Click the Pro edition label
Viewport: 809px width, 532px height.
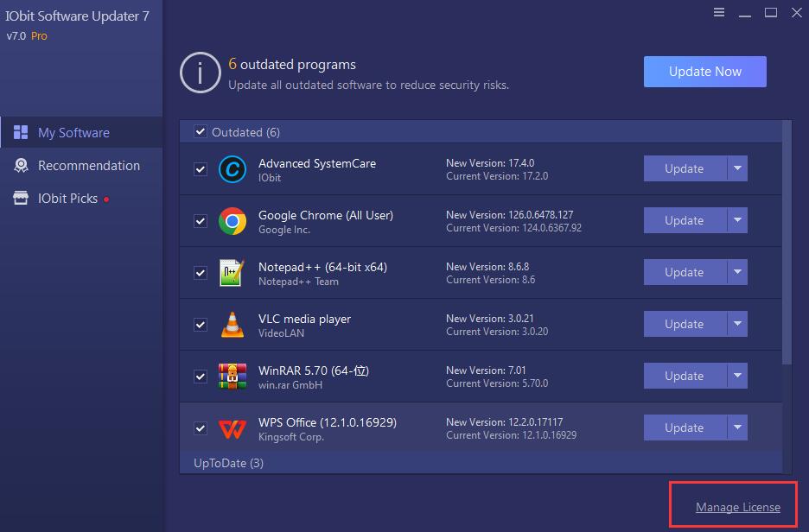[39, 36]
